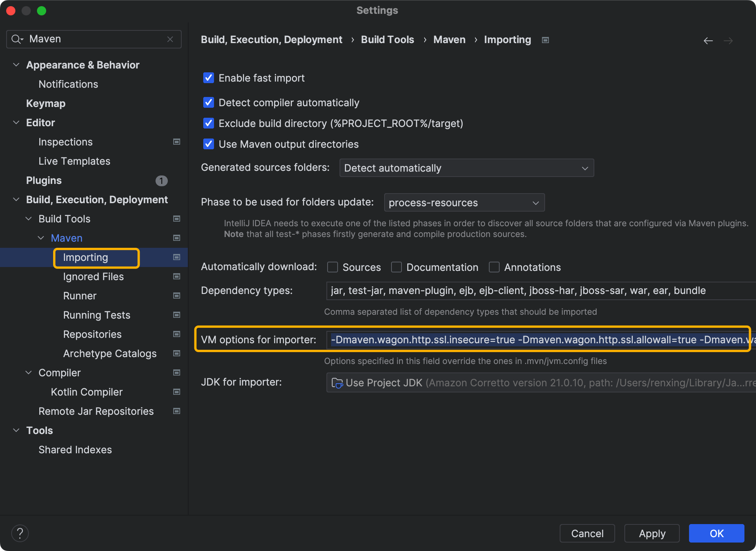
Task: Click the VM options for importer field
Action: point(541,340)
